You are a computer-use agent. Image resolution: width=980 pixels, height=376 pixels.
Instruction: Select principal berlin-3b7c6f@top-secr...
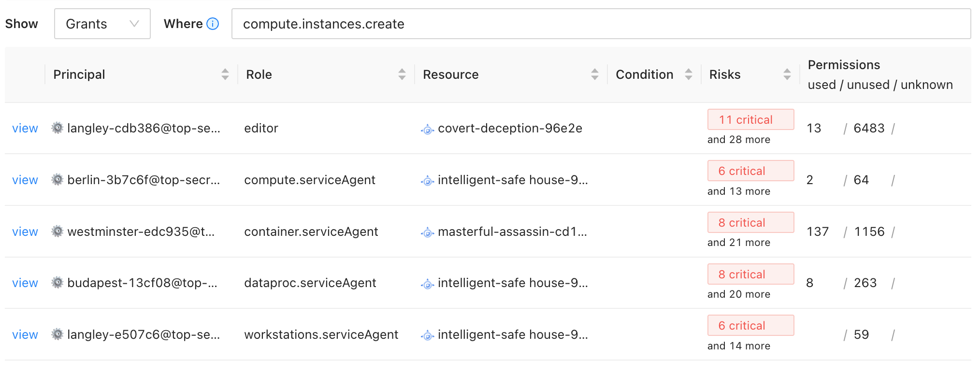pos(144,180)
